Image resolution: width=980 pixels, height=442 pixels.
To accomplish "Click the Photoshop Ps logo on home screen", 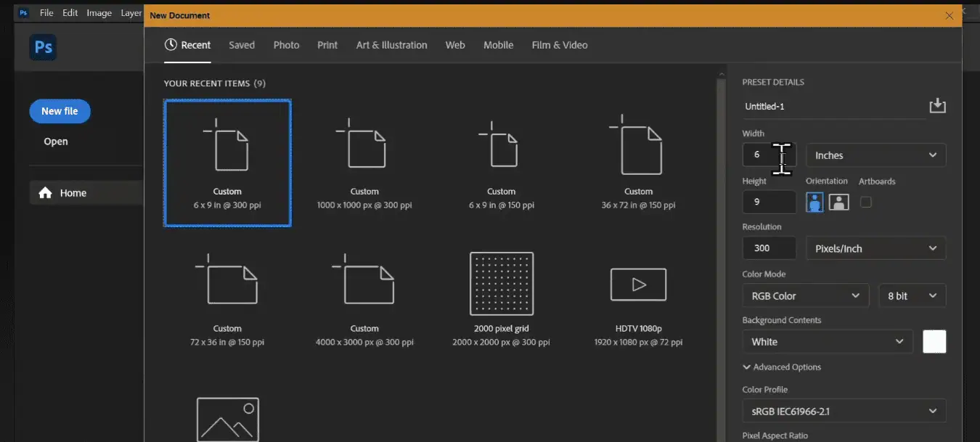I will [43, 48].
